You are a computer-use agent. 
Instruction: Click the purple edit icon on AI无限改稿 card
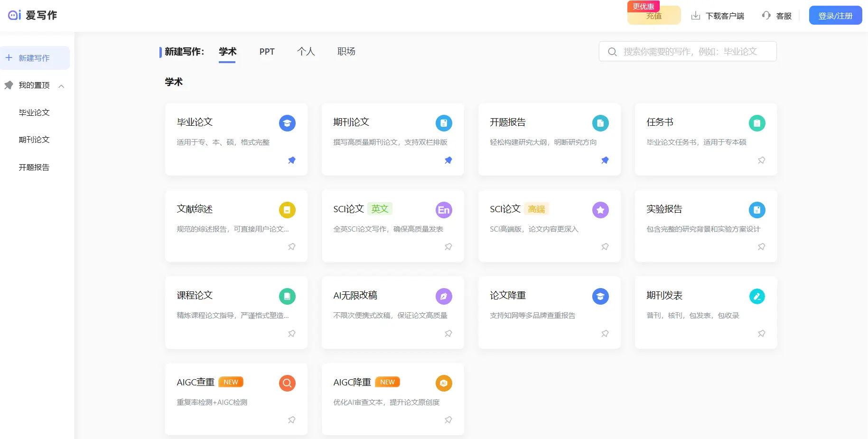point(444,297)
